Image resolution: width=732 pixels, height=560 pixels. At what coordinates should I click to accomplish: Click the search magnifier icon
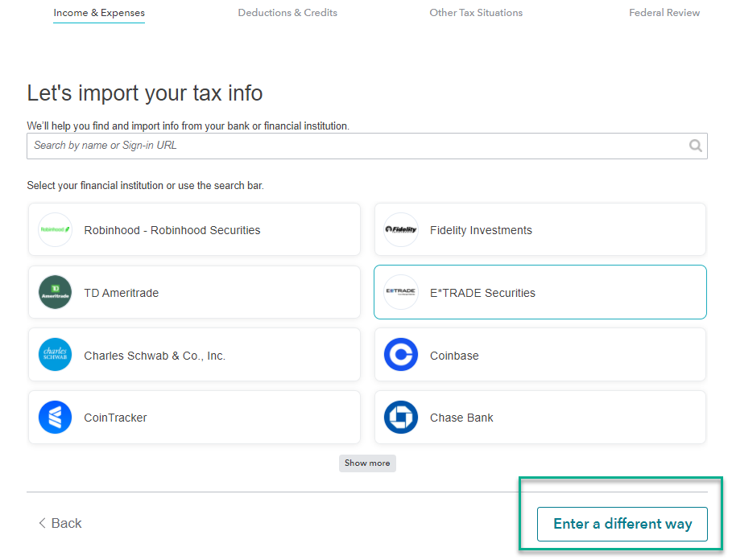696,146
